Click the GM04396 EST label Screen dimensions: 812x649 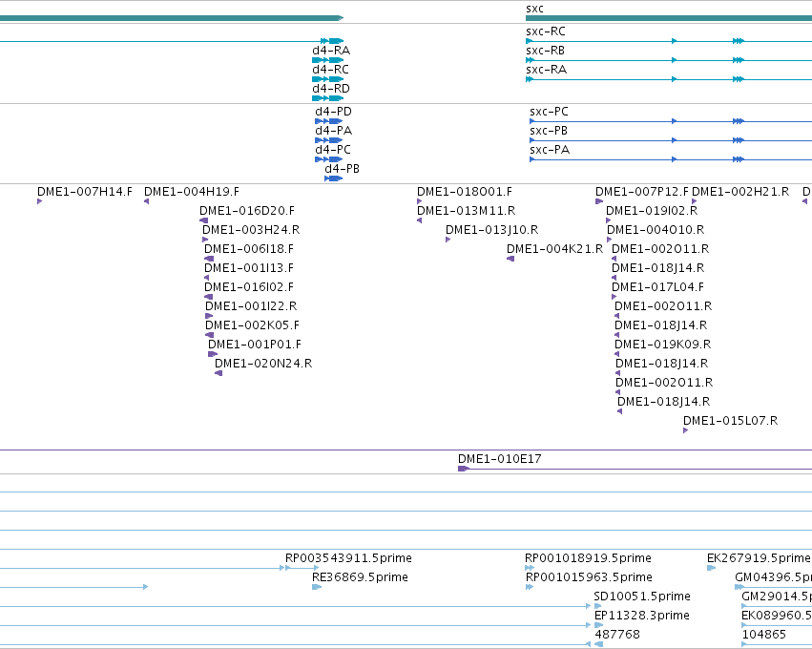[x=773, y=577]
